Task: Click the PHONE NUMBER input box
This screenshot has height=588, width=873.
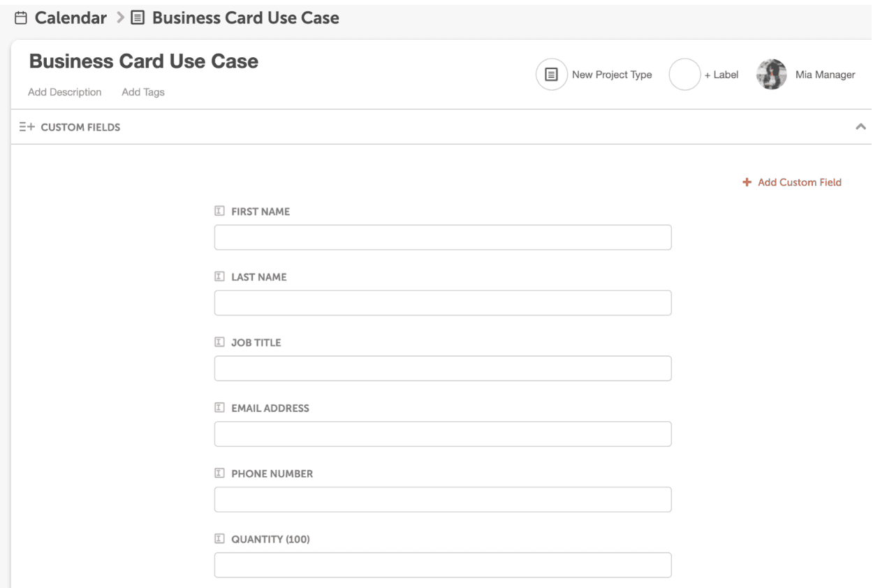Action: click(443, 500)
